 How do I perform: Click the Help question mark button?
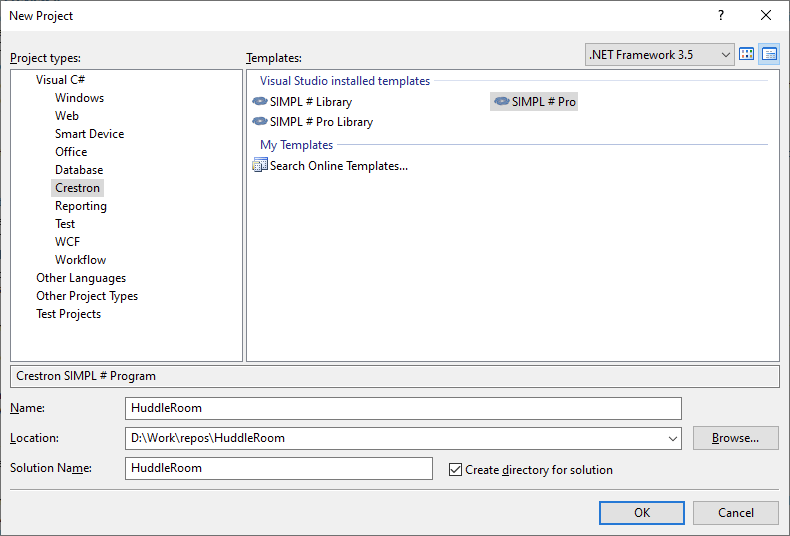(x=720, y=15)
